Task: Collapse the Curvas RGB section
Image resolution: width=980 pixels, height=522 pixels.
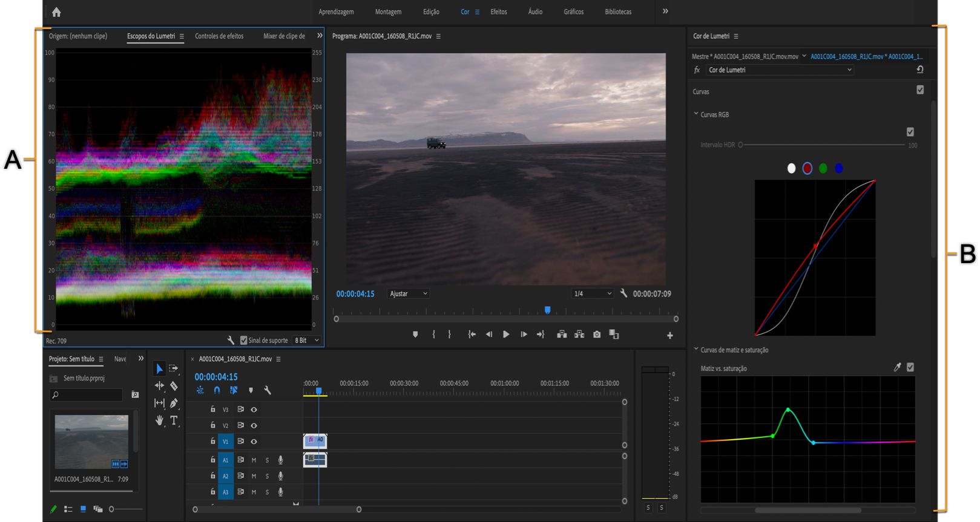Action: pyautogui.click(x=696, y=114)
